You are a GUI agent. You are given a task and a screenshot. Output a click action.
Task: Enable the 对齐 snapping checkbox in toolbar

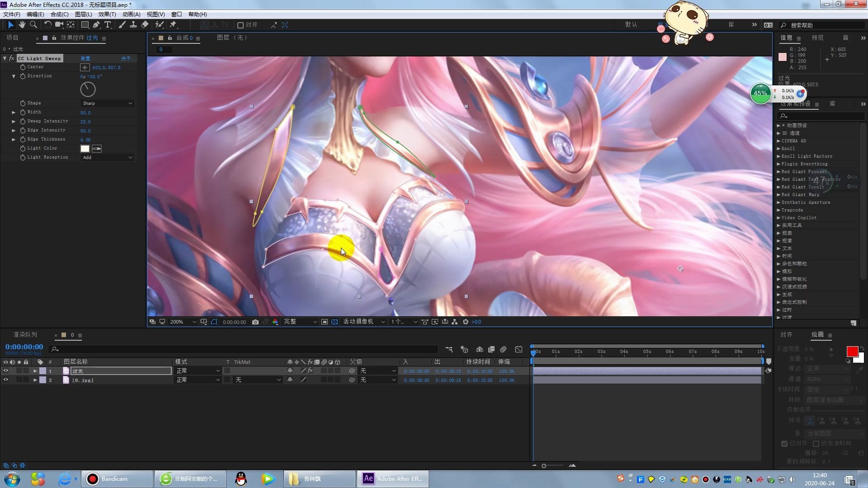point(241,25)
